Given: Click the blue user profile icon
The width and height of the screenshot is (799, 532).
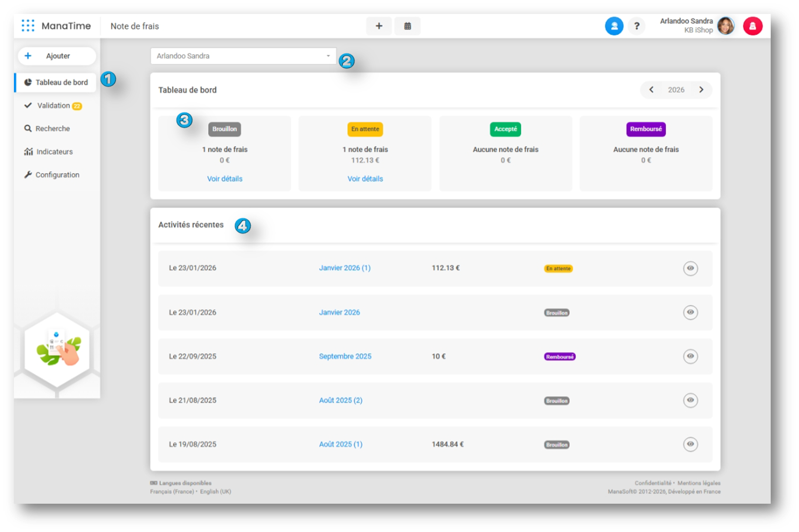Looking at the screenshot, I should click(614, 26).
